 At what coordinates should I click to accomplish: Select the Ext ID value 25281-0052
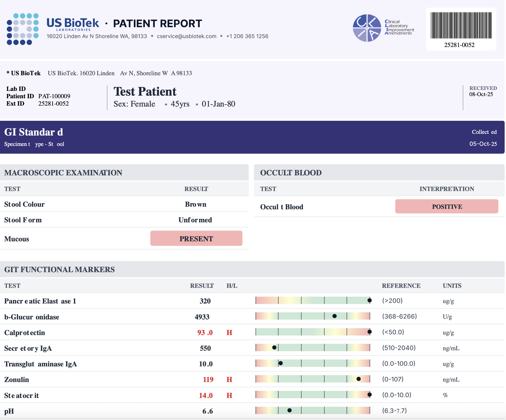[54, 103]
